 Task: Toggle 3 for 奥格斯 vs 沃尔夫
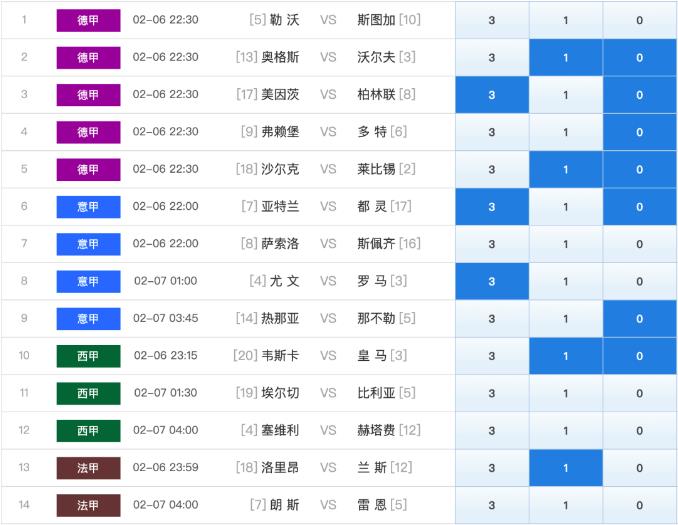(x=492, y=57)
